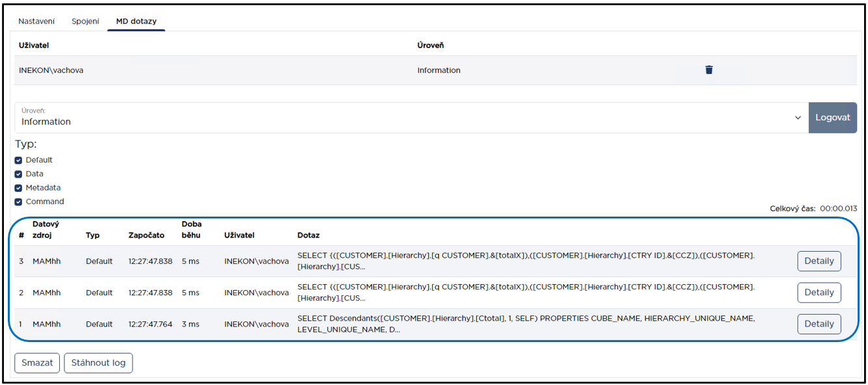This screenshot has width=868, height=385.
Task: Click the start time 12:27:47.764
Action: 151,324
